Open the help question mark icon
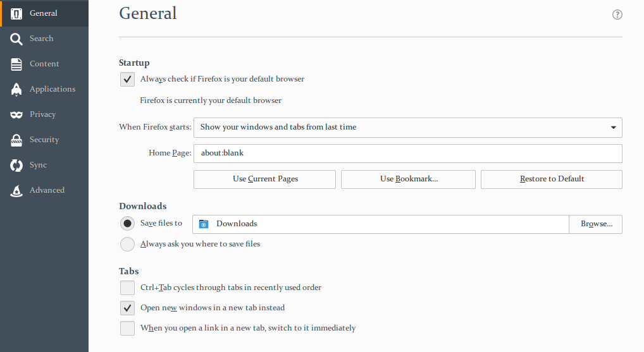 617,15
